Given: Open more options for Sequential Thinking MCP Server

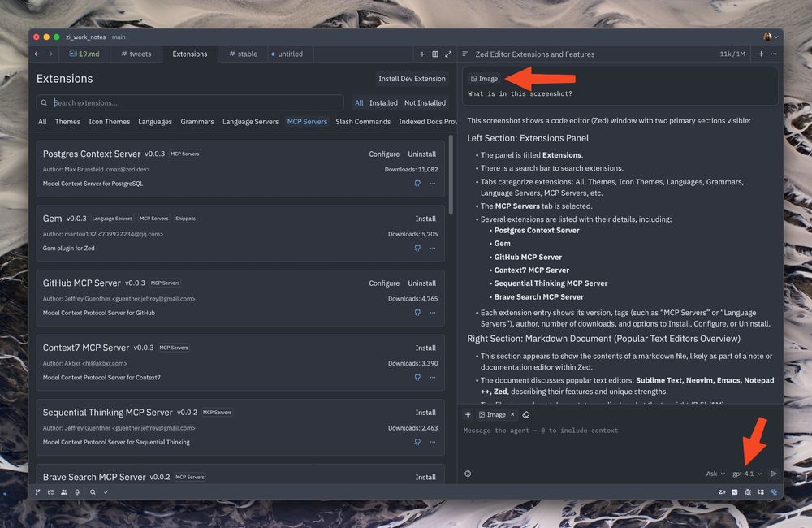Looking at the screenshot, I should (x=433, y=442).
